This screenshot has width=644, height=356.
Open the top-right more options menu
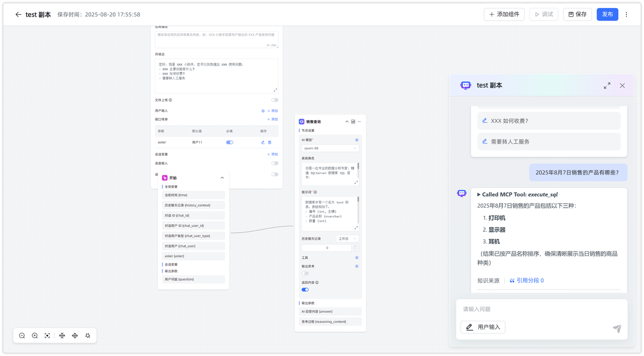626,15
